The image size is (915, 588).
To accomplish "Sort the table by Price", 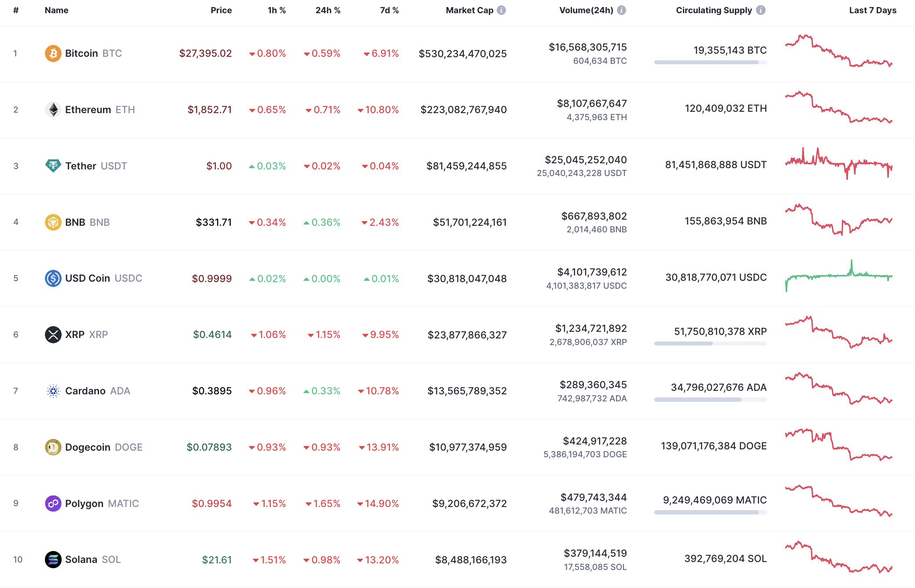I will (x=221, y=10).
